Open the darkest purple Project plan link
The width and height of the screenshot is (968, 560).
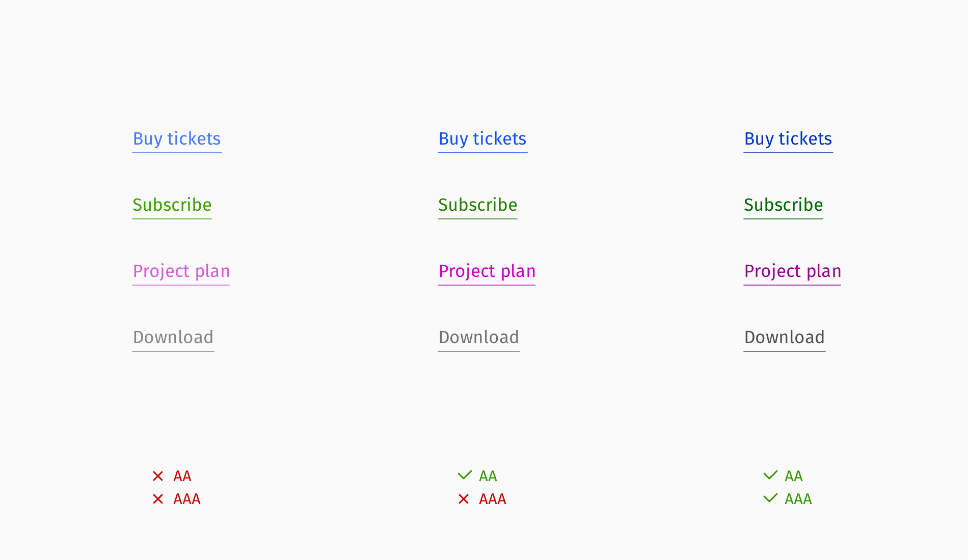coord(793,271)
